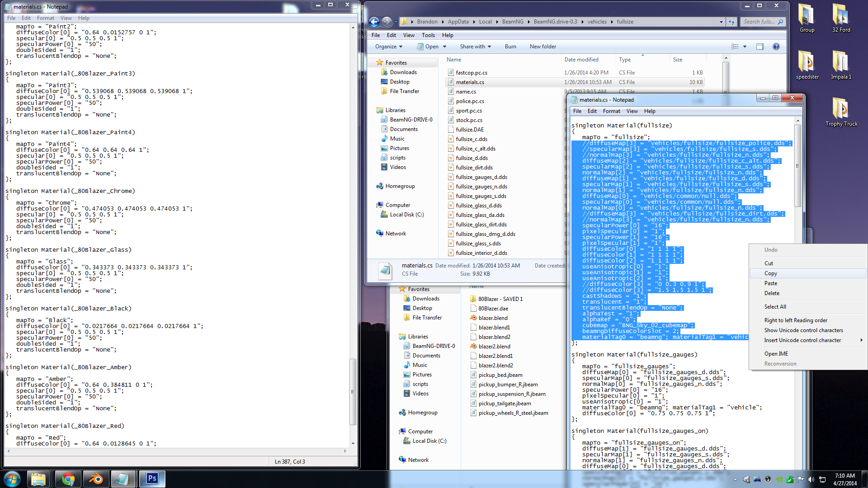
Task: Choose Paste from context menu
Action: click(x=808, y=283)
